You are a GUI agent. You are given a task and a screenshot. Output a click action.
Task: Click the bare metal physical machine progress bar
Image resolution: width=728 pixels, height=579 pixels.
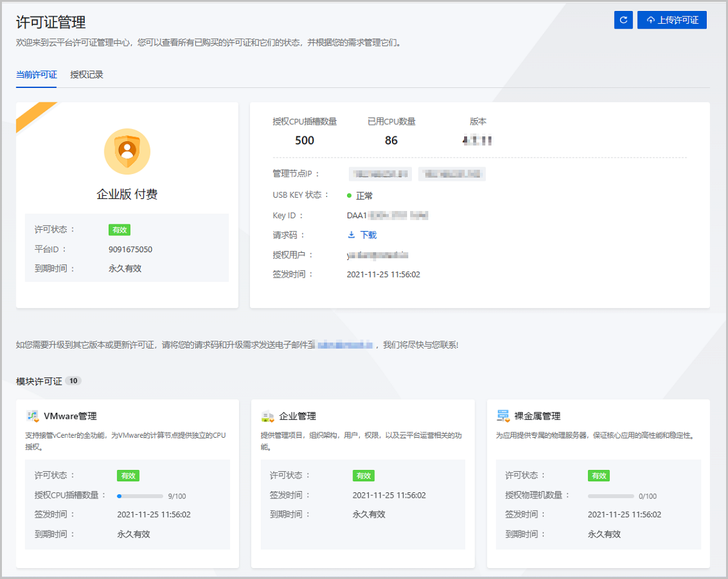(610, 496)
